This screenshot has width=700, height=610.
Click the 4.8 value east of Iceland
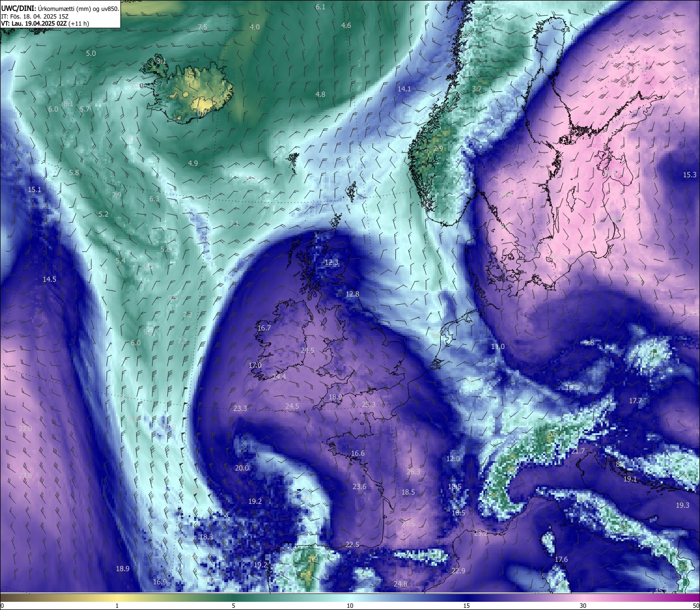click(320, 94)
